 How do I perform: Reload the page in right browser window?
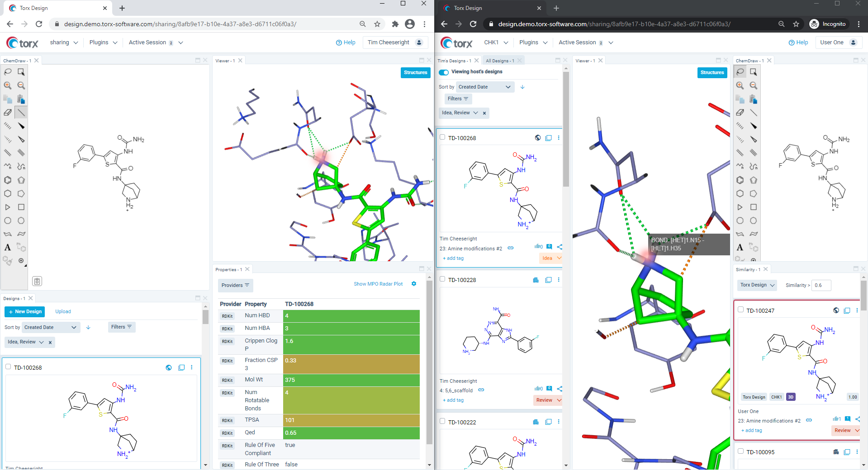tap(473, 24)
